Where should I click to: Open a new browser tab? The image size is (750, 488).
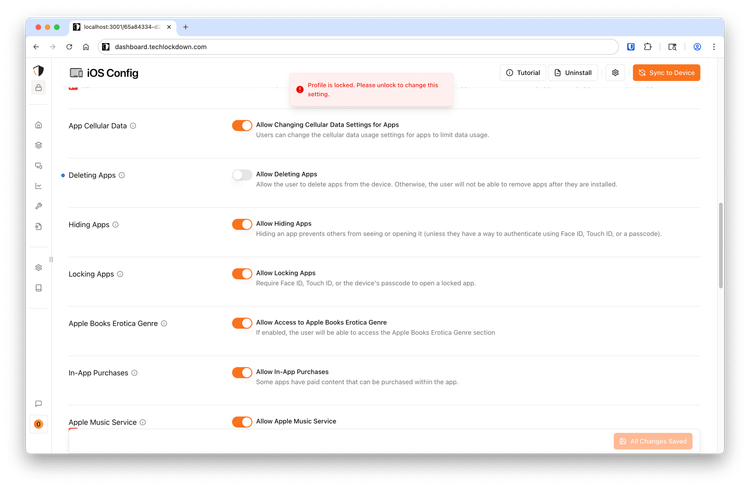[x=185, y=27]
